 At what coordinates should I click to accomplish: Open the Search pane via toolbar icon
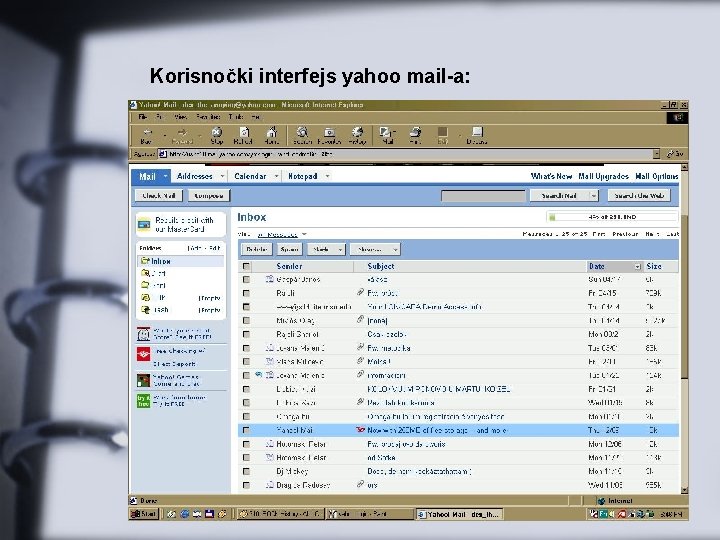[302, 132]
